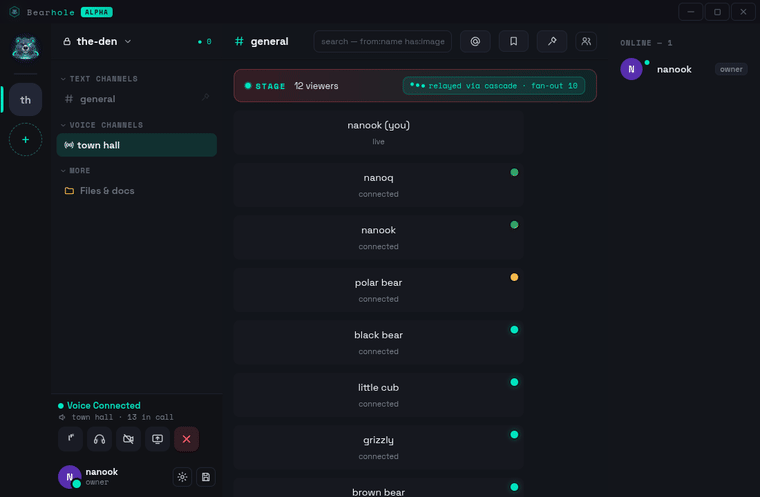Viewport: 760px width, 497px height.
Task: Click polar bear's orange status dot
Action: [514, 277]
